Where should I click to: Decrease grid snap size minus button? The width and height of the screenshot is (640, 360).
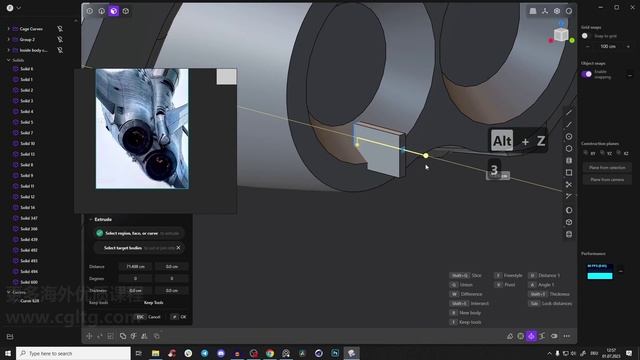(588, 47)
